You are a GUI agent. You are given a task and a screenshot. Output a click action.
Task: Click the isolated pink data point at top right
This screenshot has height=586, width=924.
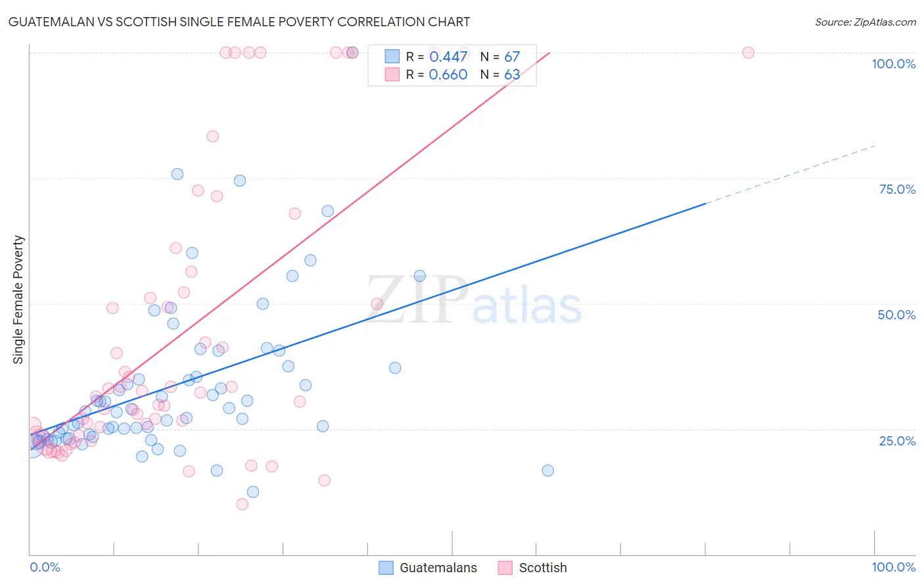pyautogui.click(x=748, y=53)
